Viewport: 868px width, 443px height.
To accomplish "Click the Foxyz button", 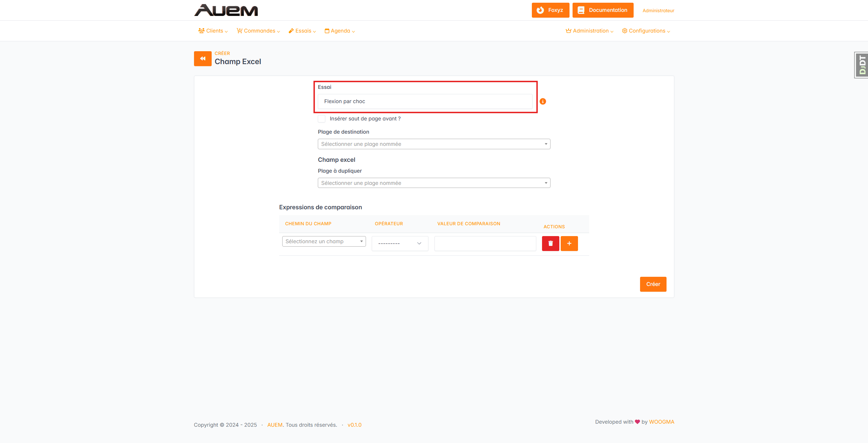I will pos(550,10).
